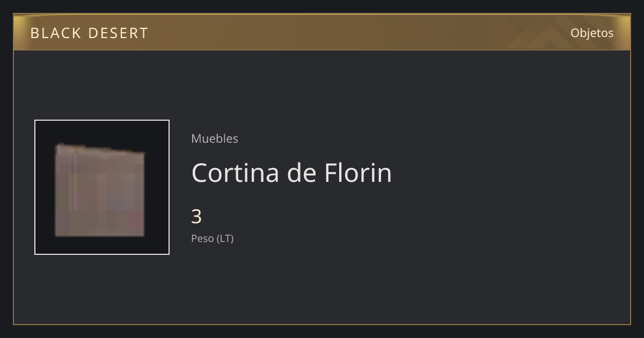Open the BLACK DESERT logo text
The width and height of the screenshot is (644, 338).
tap(89, 33)
